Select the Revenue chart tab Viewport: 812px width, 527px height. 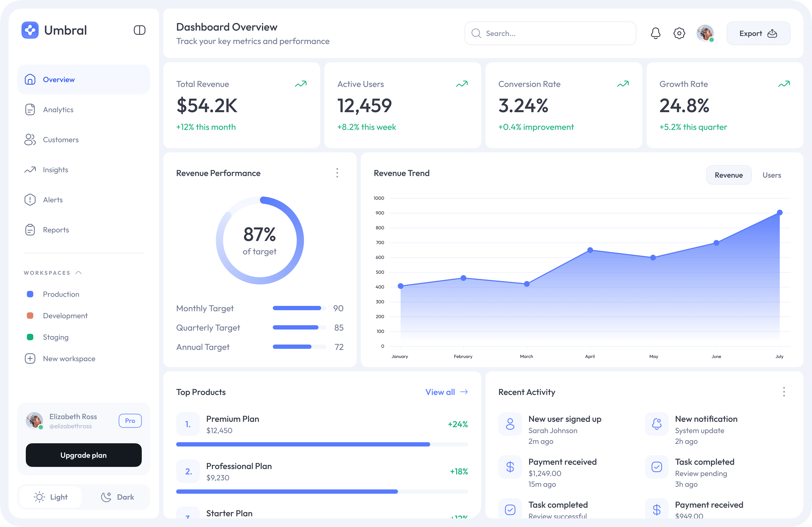tap(729, 175)
